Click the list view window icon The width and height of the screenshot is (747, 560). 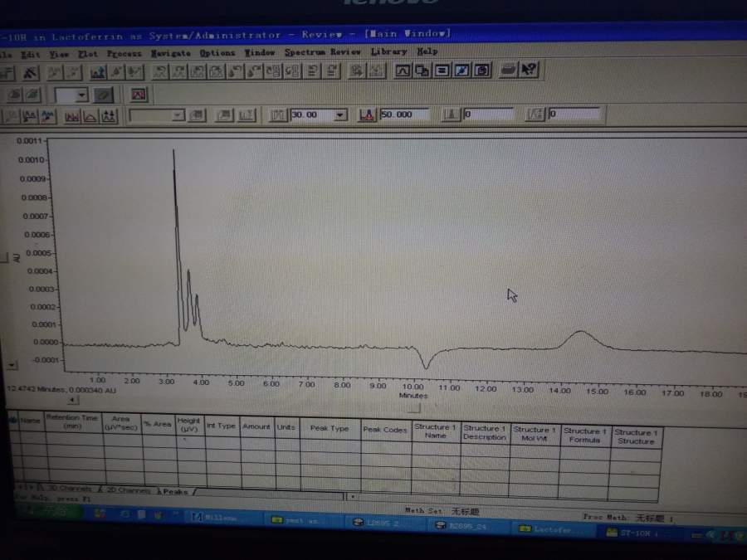tap(442, 71)
